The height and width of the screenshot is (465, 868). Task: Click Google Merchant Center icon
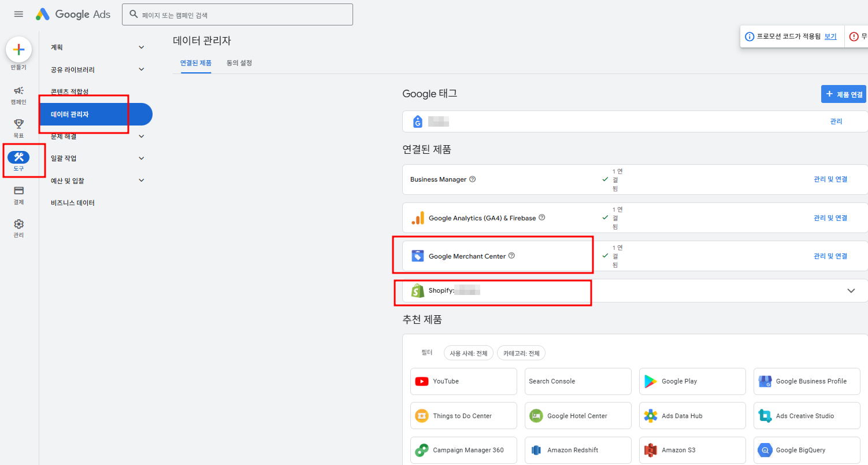click(x=418, y=256)
